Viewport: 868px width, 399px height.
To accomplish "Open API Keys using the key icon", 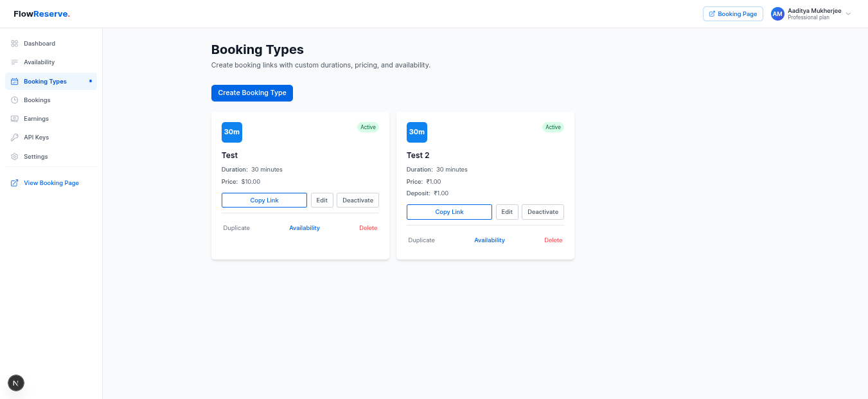I will pyautogui.click(x=14, y=137).
